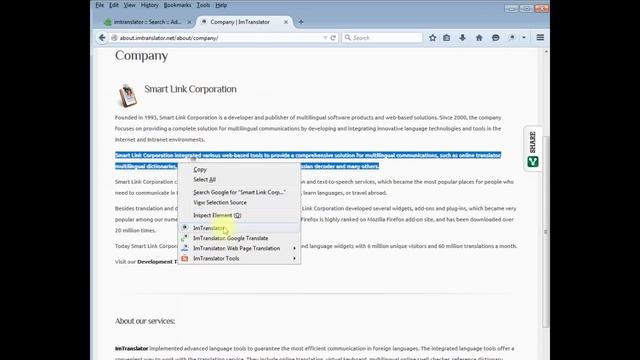Choose View Selection Source
The width and height of the screenshot is (640, 360).
239,202
